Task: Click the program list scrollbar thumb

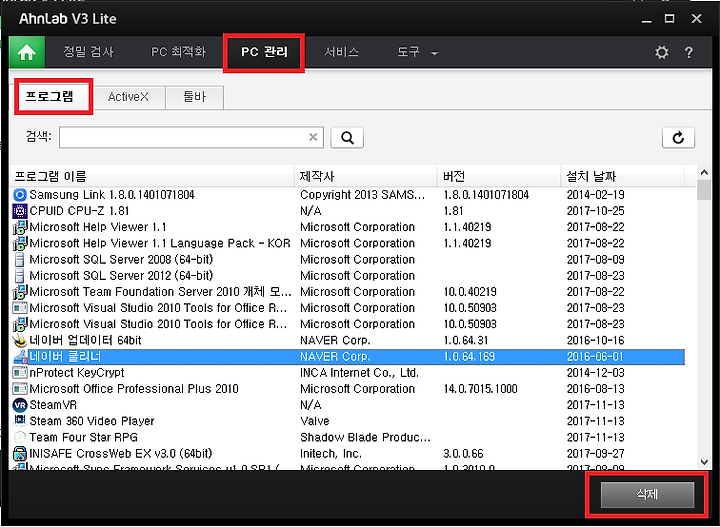Action: tap(703, 190)
